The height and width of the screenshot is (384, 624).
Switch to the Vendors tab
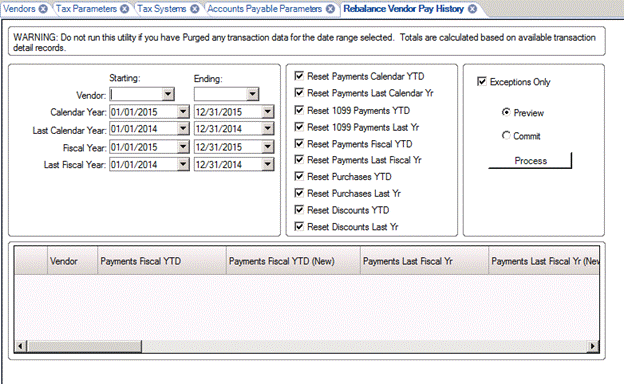click(x=19, y=9)
